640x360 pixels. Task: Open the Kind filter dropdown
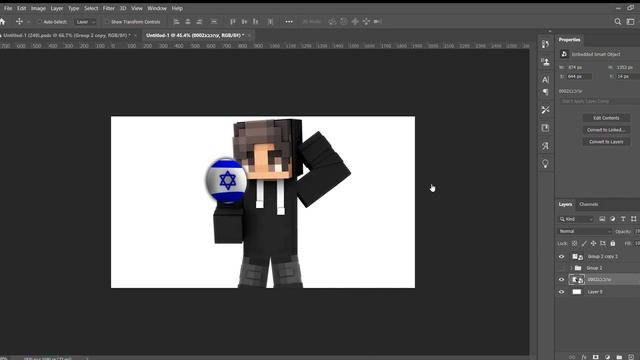click(x=576, y=219)
